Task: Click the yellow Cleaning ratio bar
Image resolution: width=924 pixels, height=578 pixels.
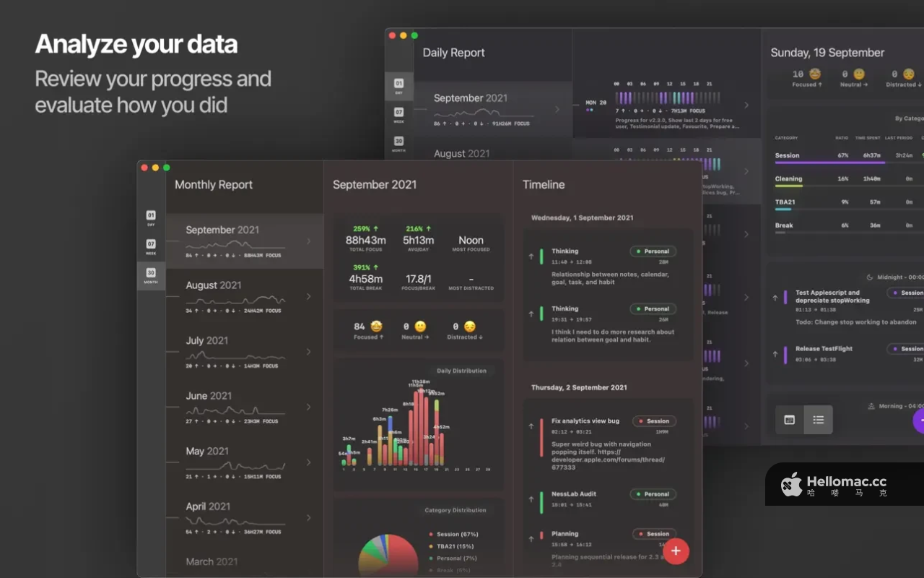Action: (788, 186)
